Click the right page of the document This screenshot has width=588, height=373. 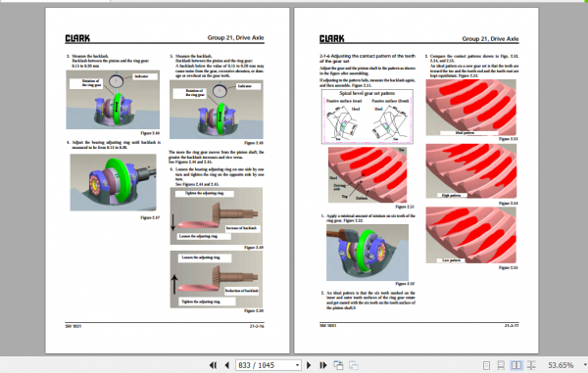coord(416,180)
